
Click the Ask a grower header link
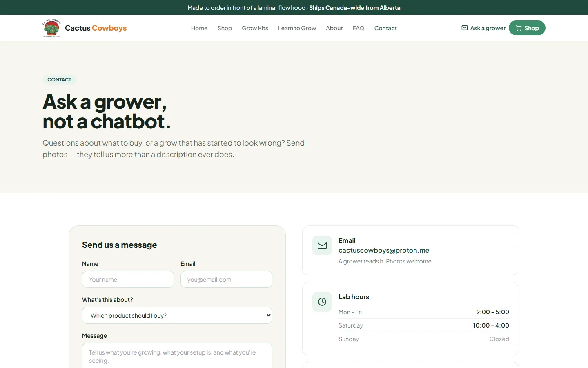point(483,28)
